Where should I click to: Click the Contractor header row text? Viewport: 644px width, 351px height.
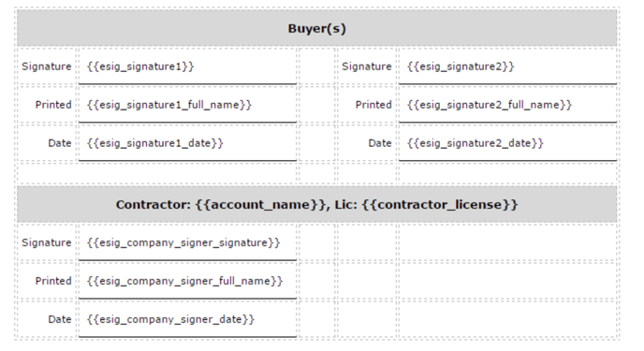click(x=316, y=204)
